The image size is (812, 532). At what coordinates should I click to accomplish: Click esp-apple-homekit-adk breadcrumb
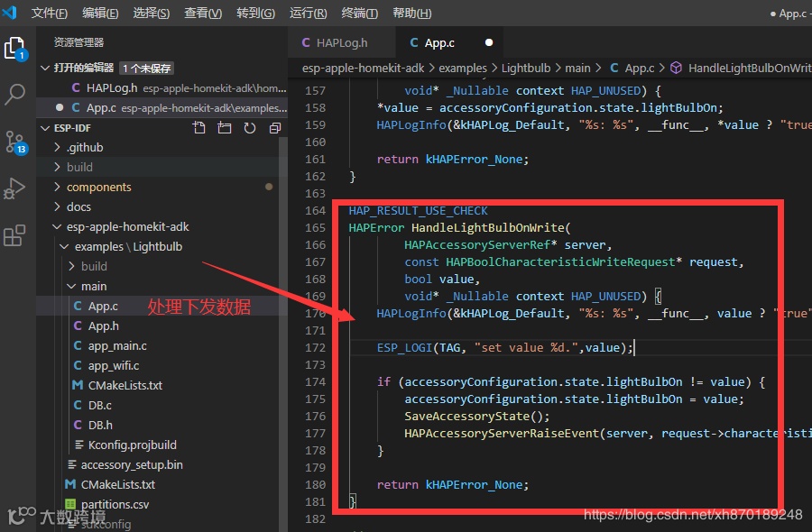(363, 68)
